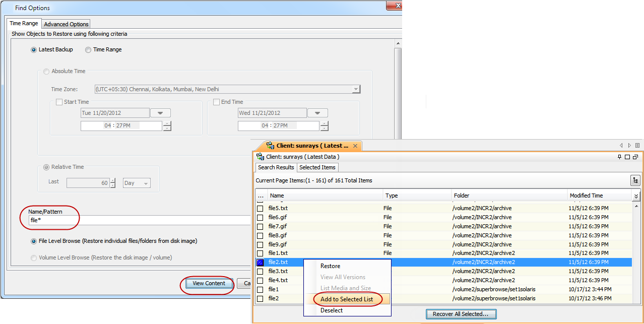Maximize the client panel with the square icon
The width and height of the screenshot is (644, 324).
pos(627,157)
